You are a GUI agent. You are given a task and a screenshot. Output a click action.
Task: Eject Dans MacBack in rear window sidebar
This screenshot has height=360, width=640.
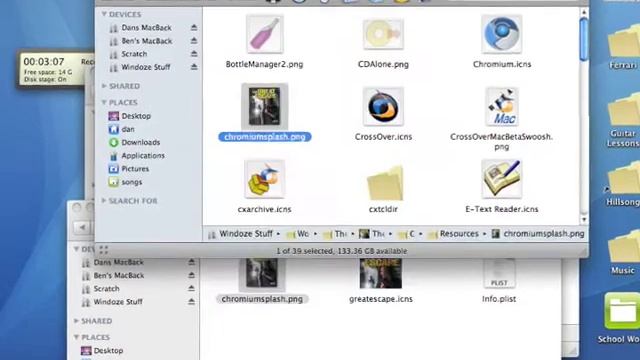[191, 262]
